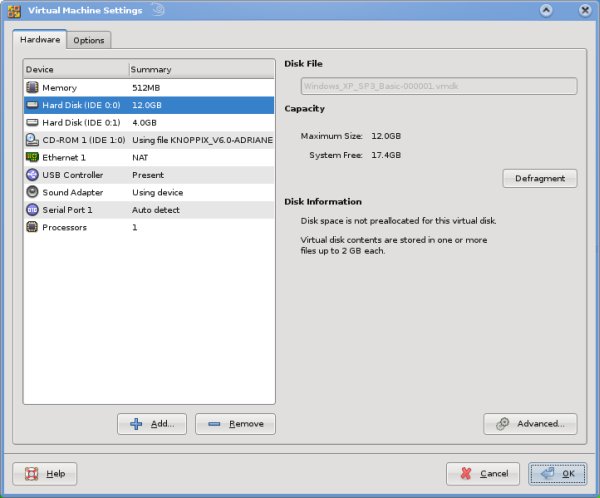Select the Memory device row label
This screenshot has height=498, width=600.
[x=59, y=88]
